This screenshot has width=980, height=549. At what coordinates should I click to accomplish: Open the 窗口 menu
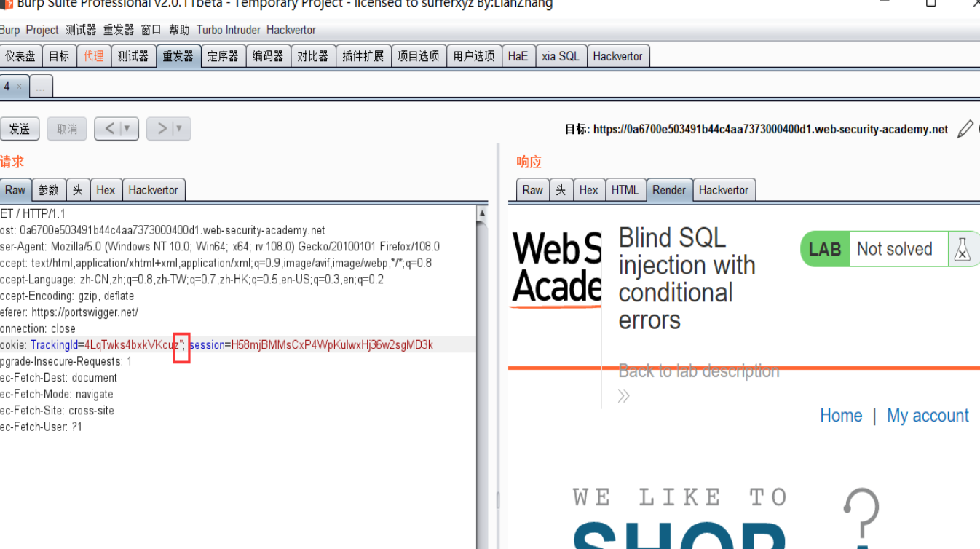(x=151, y=30)
